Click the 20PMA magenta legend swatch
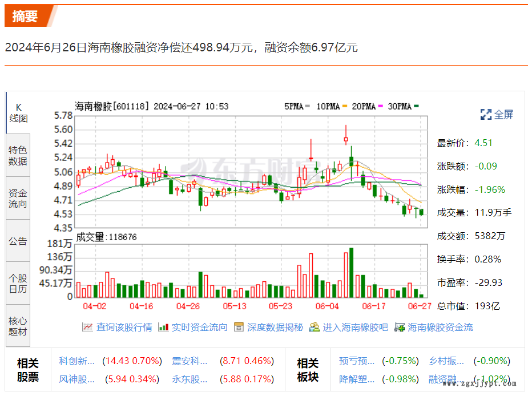The image size is (532, 396). (x=380, y=107)
